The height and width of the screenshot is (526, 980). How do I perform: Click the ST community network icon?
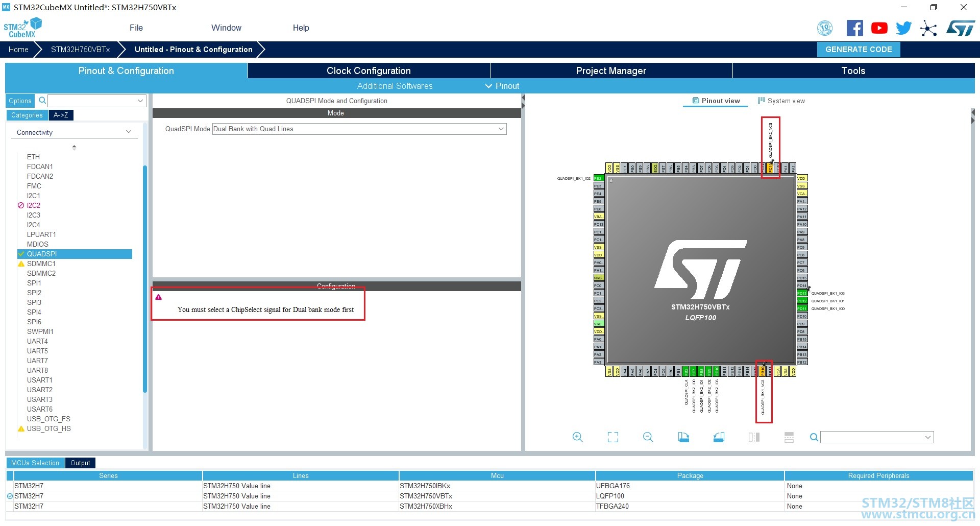[x=928, y=28]
